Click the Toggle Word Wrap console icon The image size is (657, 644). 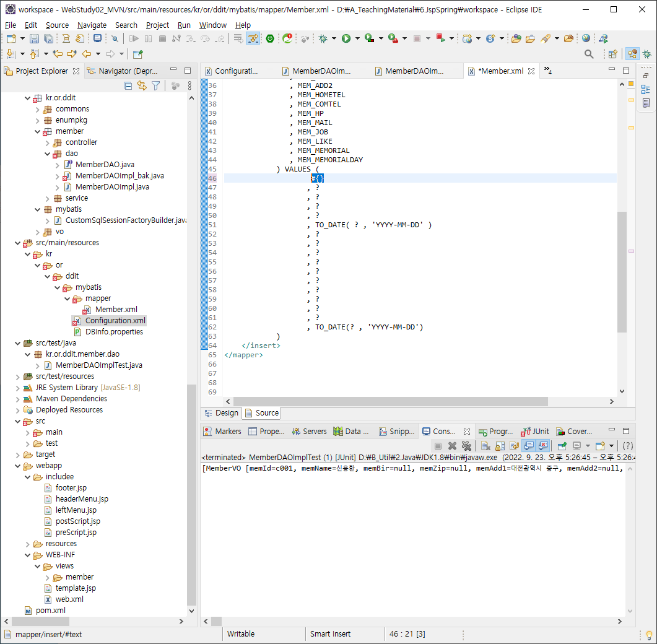pos(514,446)
